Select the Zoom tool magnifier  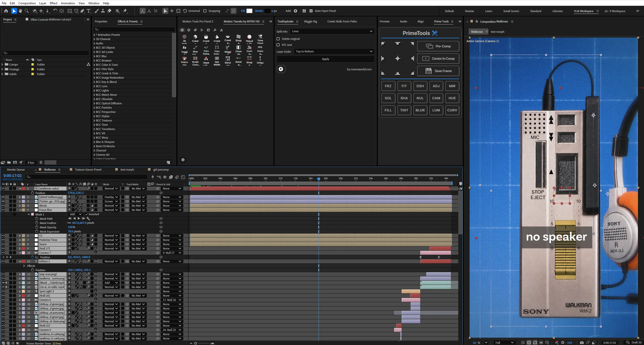[27, 11]
